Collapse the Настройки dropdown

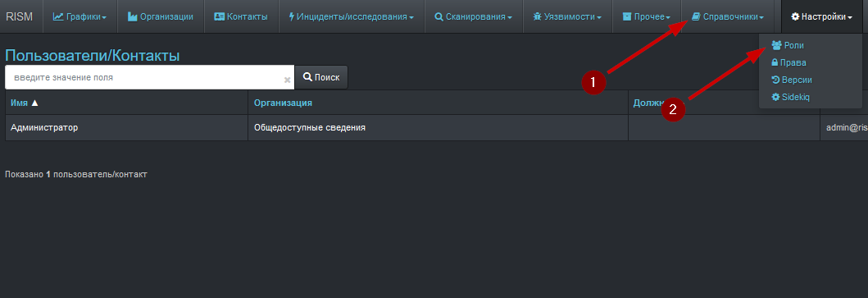[822, 16]
